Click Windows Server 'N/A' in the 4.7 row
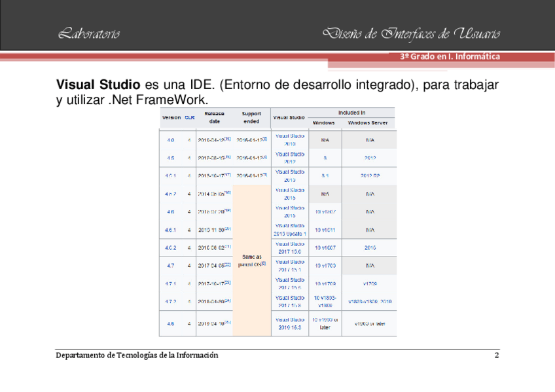This screenshot has height=392, width=555. coord(370,266)
